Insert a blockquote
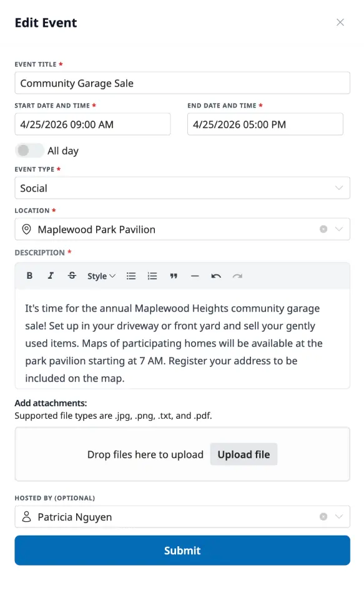 [174, 276]
